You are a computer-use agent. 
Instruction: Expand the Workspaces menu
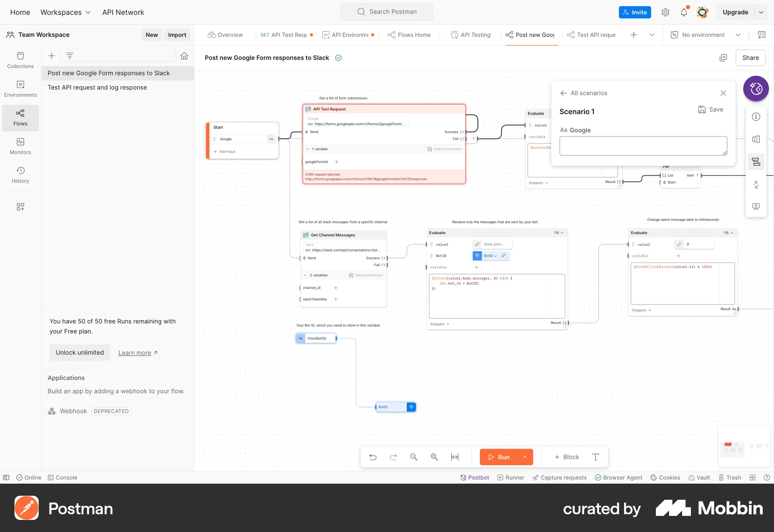pos(65,12)
